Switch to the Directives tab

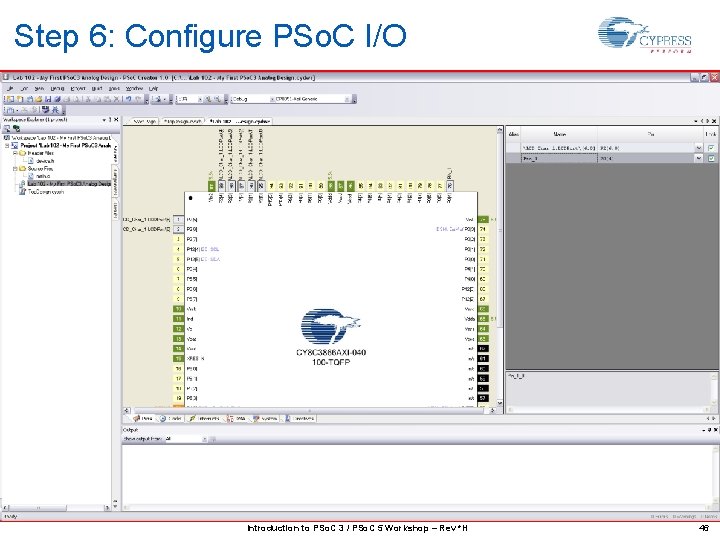[x=300, y=419]
